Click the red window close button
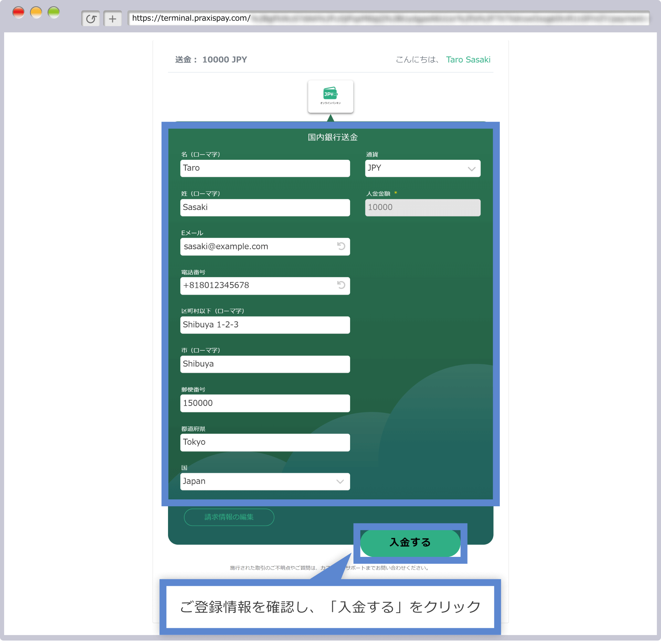This screenshot has height=644, width=661. [x=18, y=13]
